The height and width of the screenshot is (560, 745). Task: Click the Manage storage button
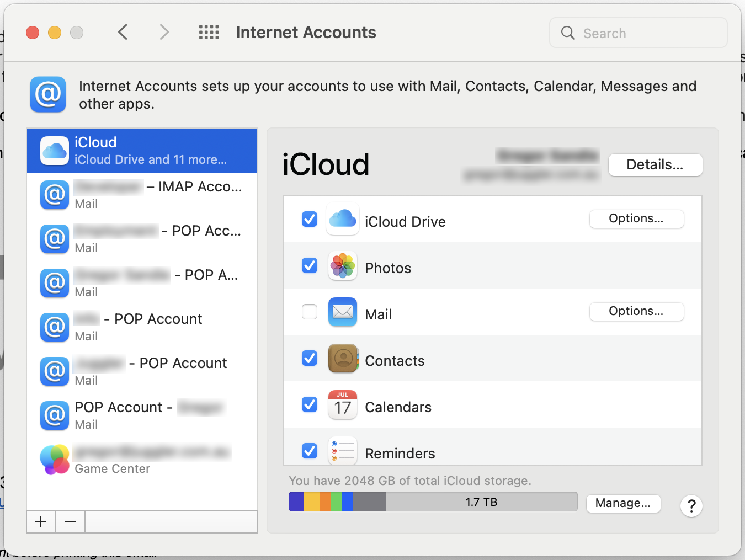(623, 503)
